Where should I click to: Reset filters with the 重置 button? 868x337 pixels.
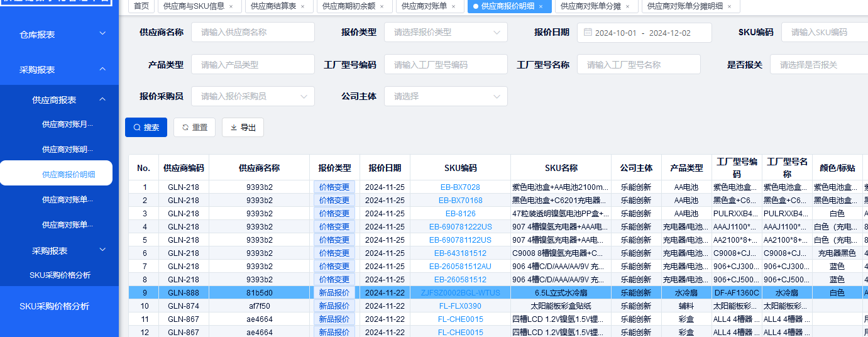coord(194,128)
